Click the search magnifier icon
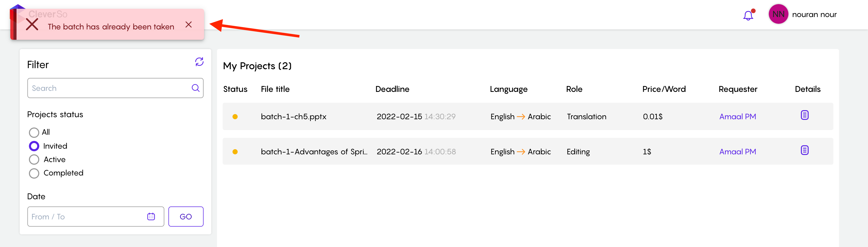 196,88
